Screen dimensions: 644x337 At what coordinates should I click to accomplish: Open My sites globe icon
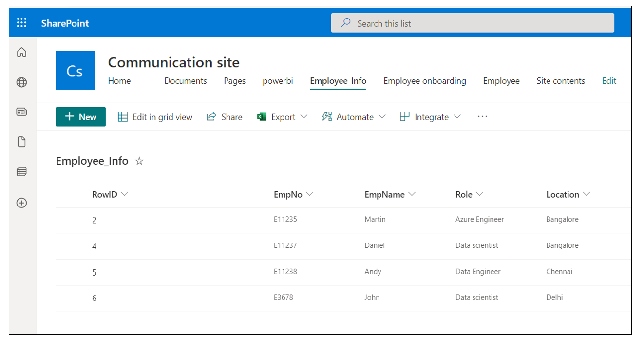[21, 82]
